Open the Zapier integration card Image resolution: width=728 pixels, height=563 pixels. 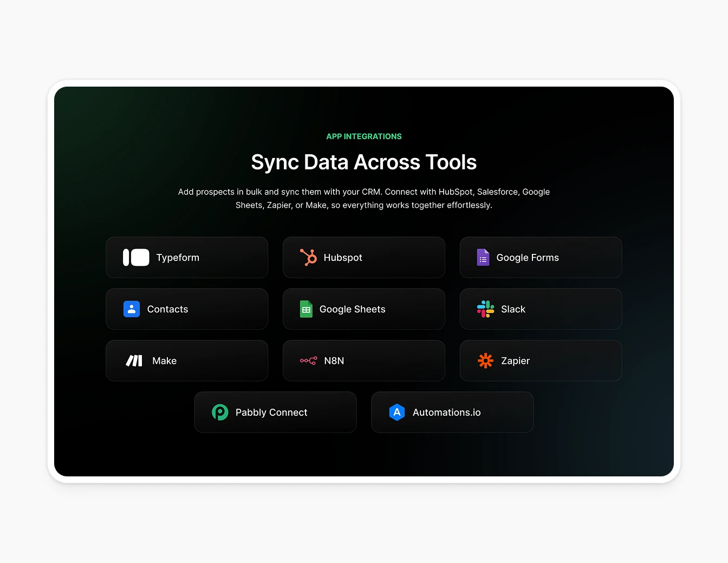541,361
